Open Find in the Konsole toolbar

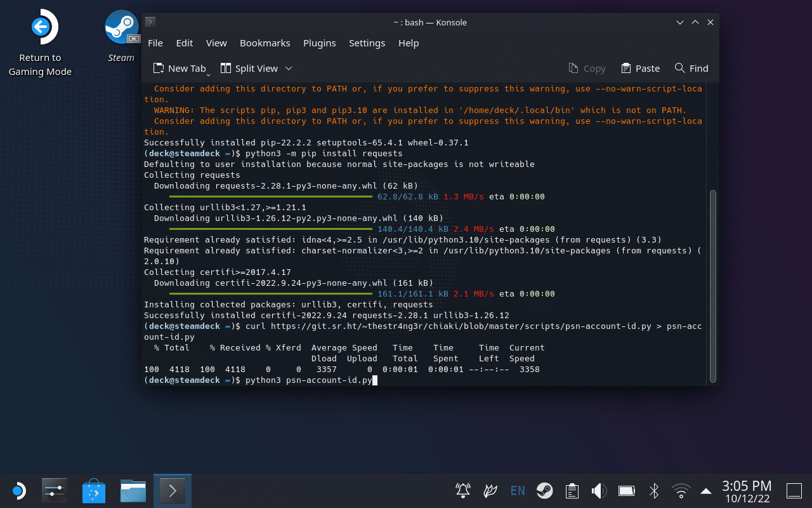coord(691,69)
